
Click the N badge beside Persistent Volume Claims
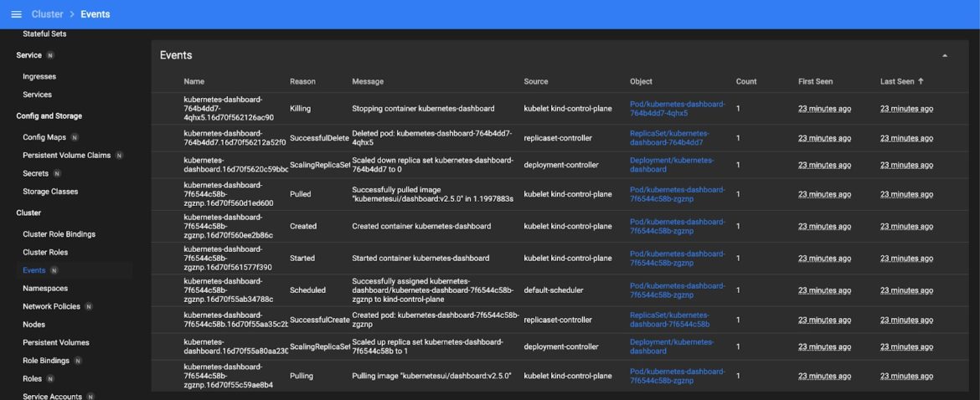coord(119,156)
